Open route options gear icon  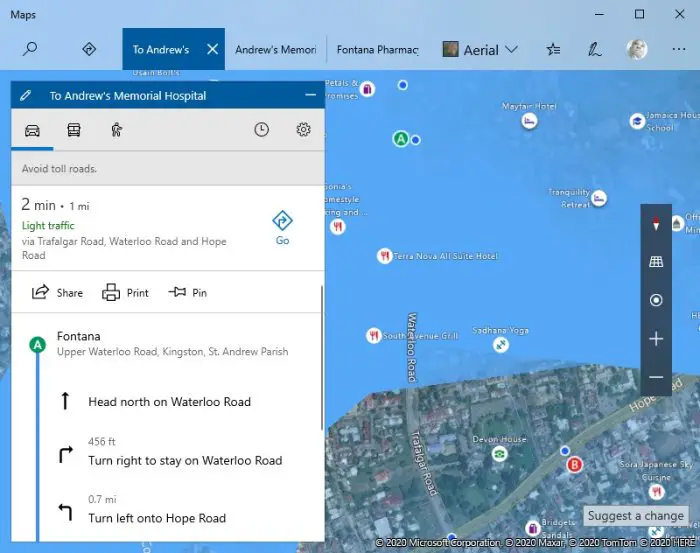tap(304, 129)
